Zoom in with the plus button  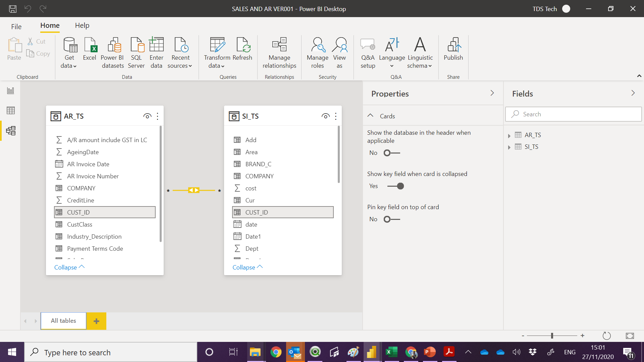(583, 336)
